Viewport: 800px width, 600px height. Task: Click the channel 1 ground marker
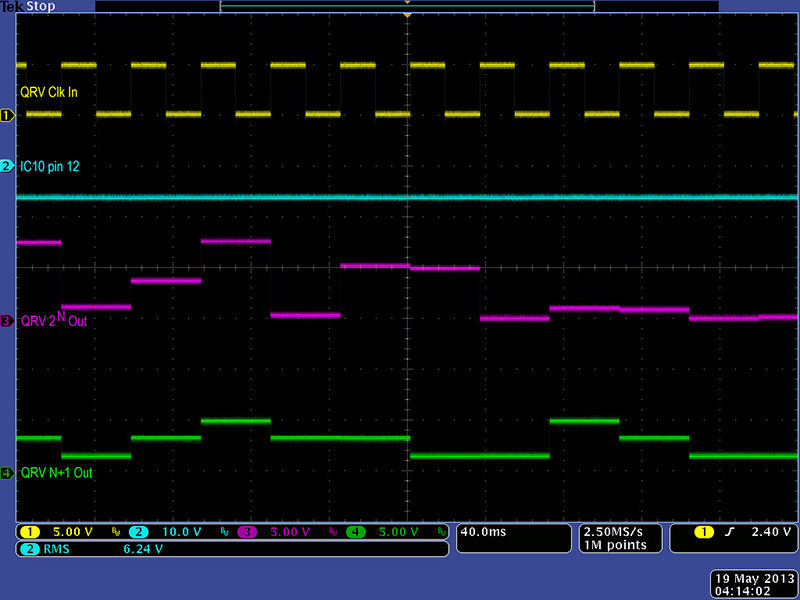click(7, 116)
